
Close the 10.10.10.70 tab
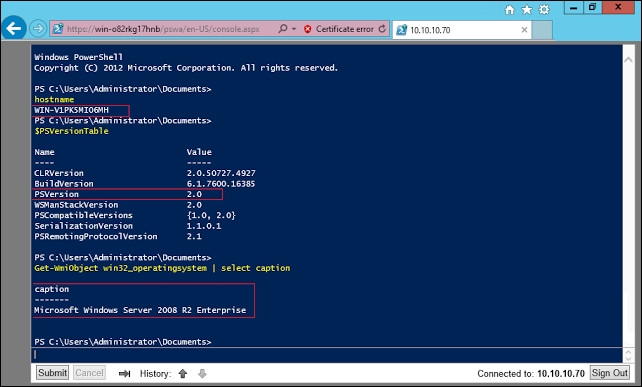[524, 30]
